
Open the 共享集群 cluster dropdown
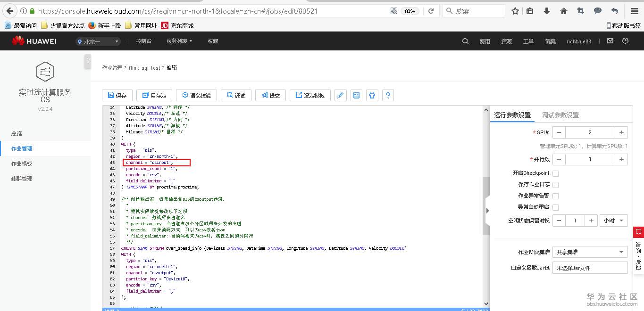point(590,252)
